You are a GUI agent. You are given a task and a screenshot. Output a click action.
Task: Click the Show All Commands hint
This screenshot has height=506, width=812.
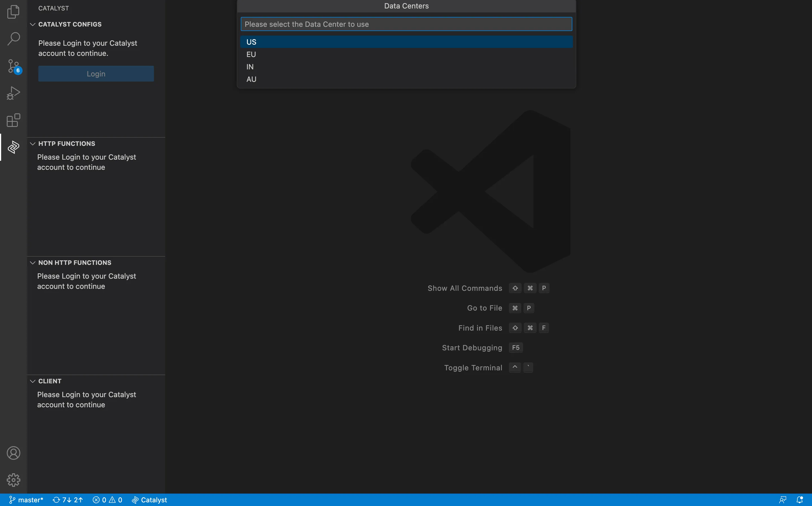click(465, 288)
